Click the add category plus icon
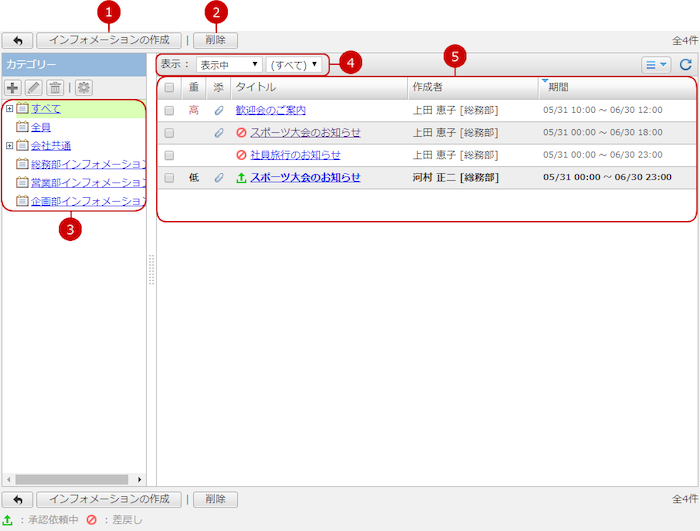The image size is (700, 531). point(13,88)
